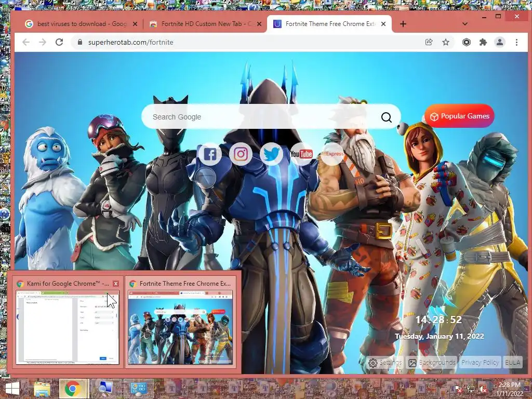Reload the current page
Viewport: 532px width, 399px height.
tap(59, 42)
